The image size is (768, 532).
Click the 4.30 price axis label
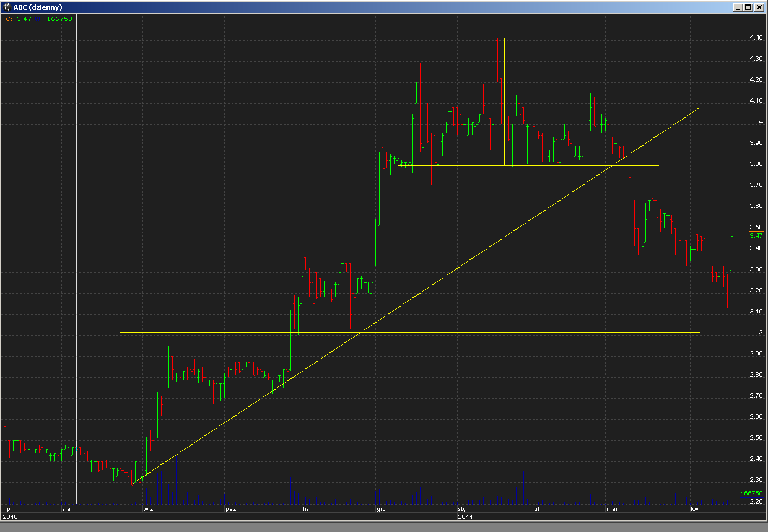(756, 59)
